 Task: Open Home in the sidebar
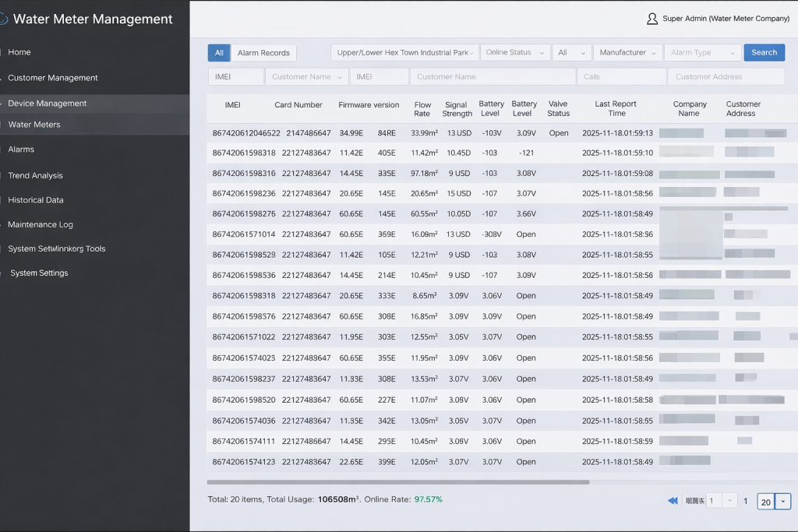tap(19, 52)
